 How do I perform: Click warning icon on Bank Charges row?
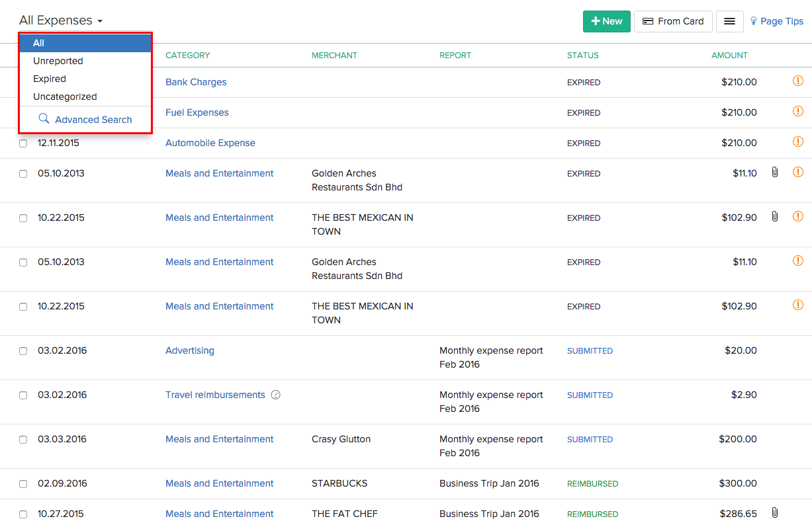point(797,81)
